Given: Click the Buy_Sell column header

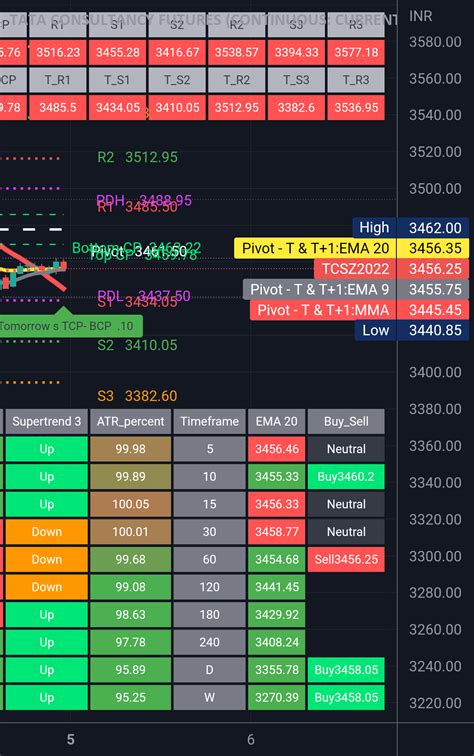Looking at the screenshot, I should click(x=346, y=421).
